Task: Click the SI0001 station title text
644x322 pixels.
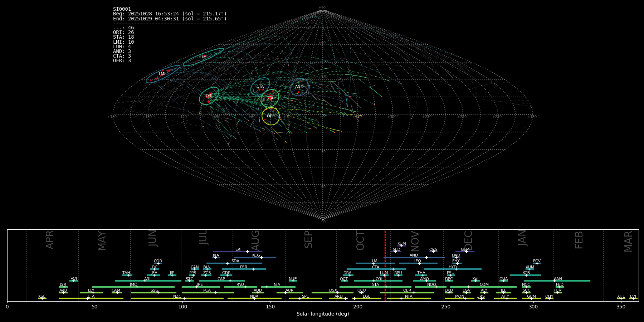Action: pos(122,9)
